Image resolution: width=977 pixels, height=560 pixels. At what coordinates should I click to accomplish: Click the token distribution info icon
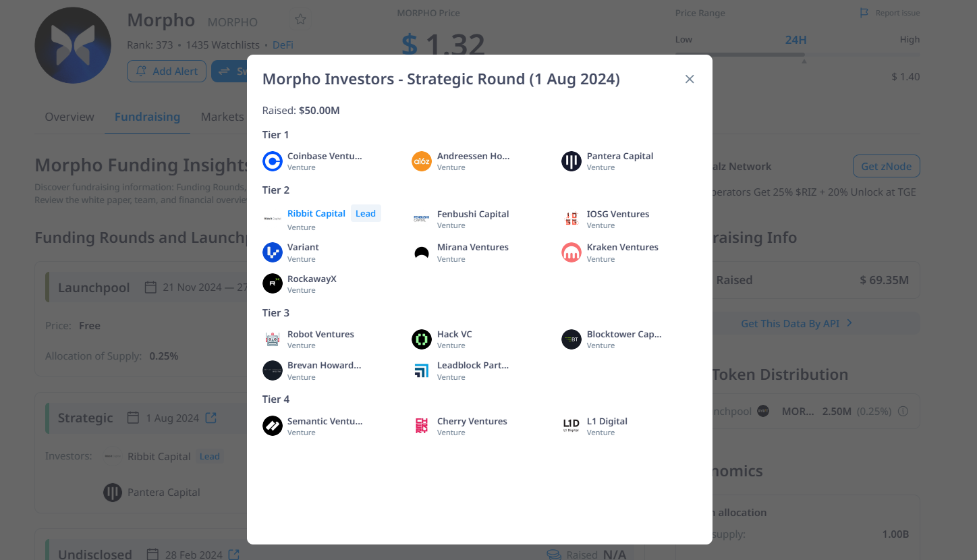pos(903,411)
